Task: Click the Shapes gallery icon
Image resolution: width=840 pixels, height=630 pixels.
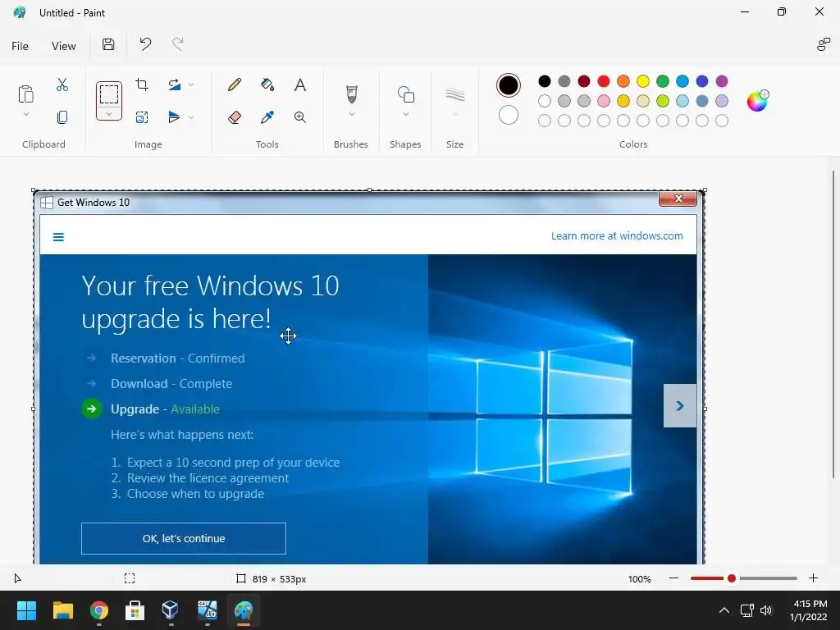Action: point(405,94)
